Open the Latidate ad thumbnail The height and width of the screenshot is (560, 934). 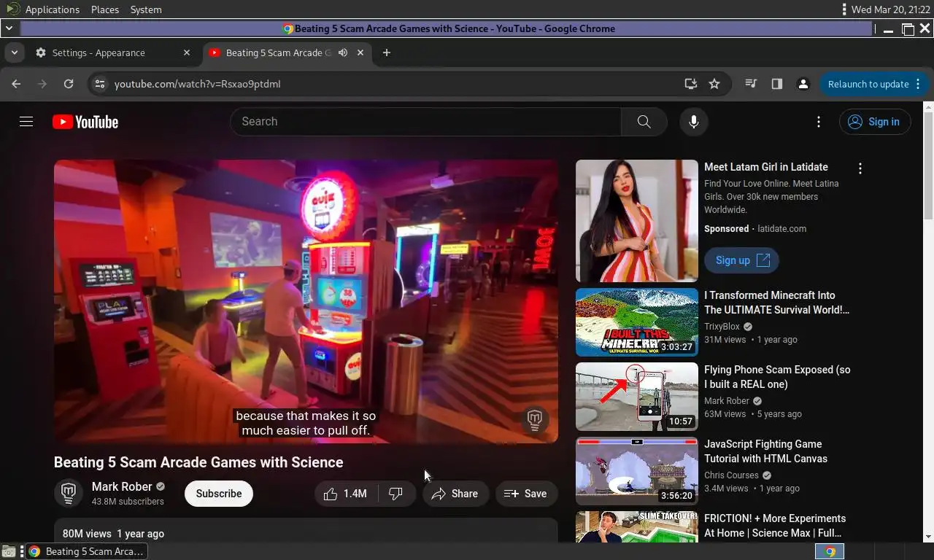tap(637, 221)
